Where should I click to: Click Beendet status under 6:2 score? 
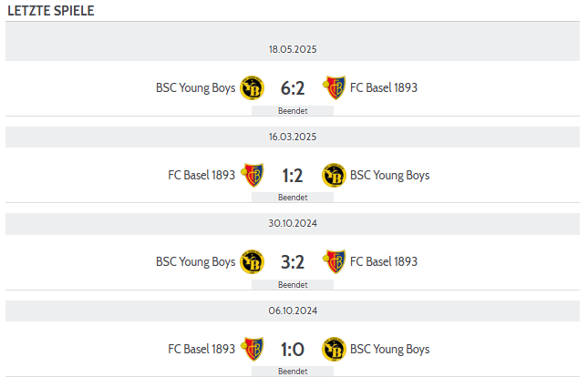[x=293, y=111]
